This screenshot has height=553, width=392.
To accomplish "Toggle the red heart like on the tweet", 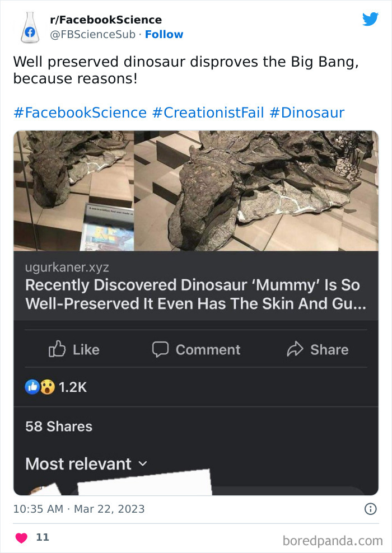I will pyautogui.click(x=21, y=537).
